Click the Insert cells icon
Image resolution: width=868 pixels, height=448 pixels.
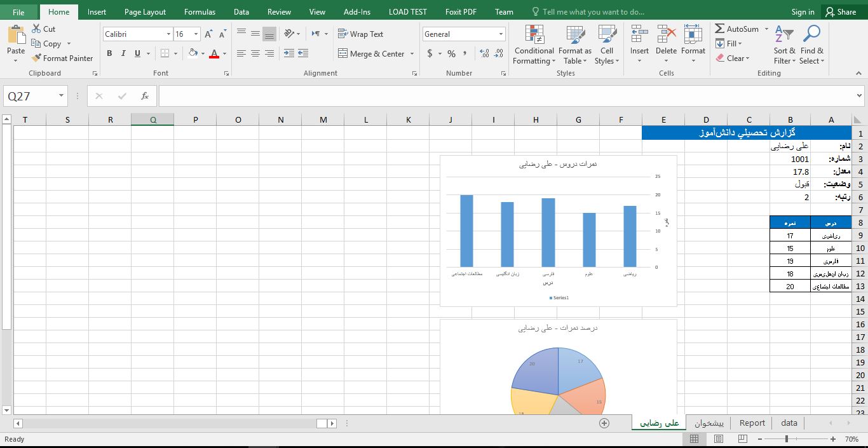tap(639, 34)
